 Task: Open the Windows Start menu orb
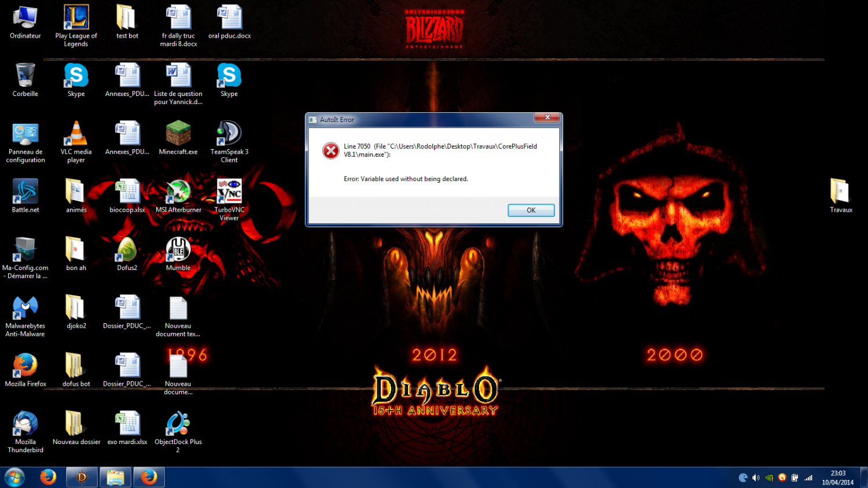[x=14, y=478]
